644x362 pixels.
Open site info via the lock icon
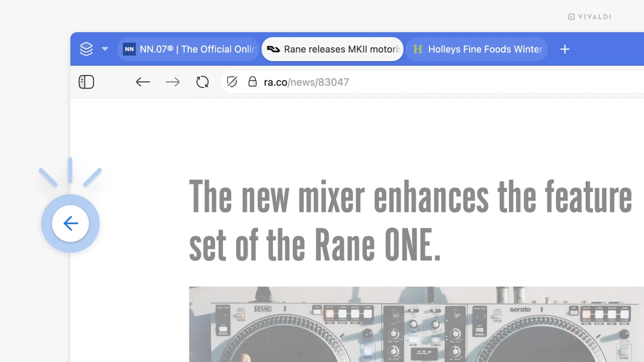tap(252, 82)
